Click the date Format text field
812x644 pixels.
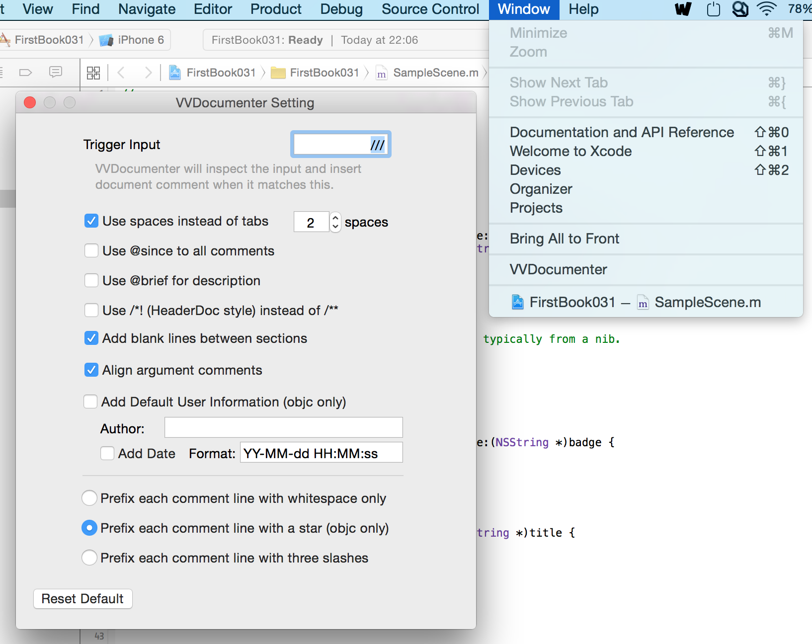(321, 453)
